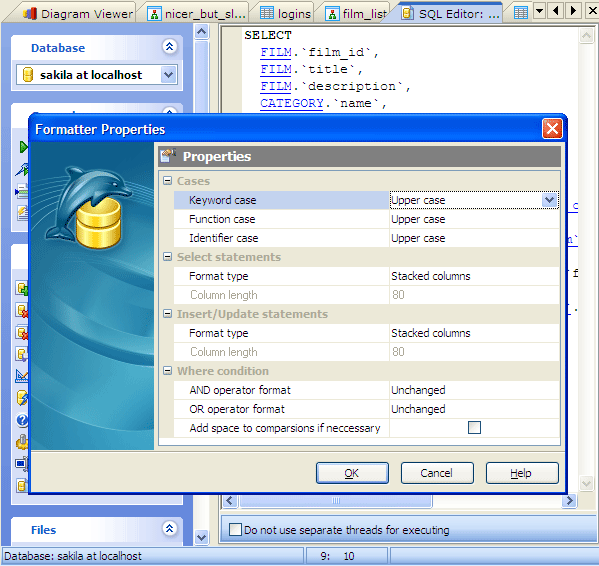This screenshot has height=566, width=599.
Task: Click the Diagram Viewer tab icon
Action: [x=30, y=13]
